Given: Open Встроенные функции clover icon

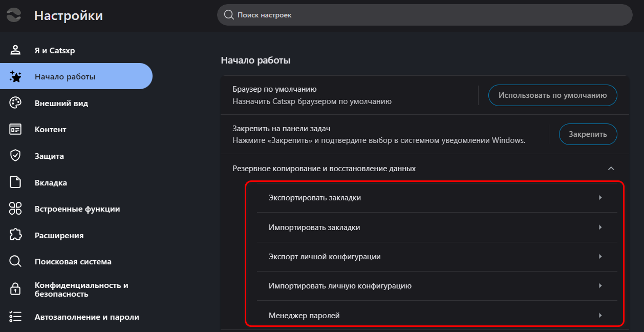Looking at the screenshot, I should click(15, 209).
